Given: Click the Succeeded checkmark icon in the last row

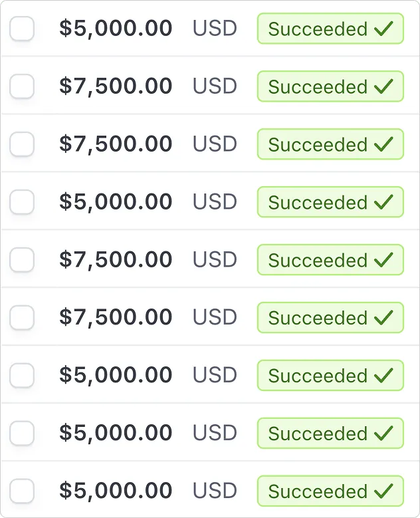Looking at the screenshot, I should point(383,491).
